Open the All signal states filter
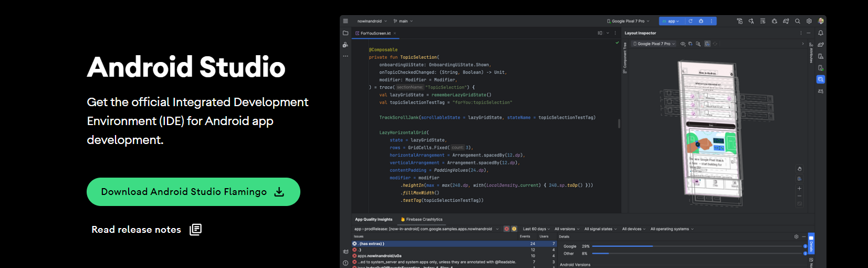The width and height of the screenshot is (868, 268). [601, 229]
